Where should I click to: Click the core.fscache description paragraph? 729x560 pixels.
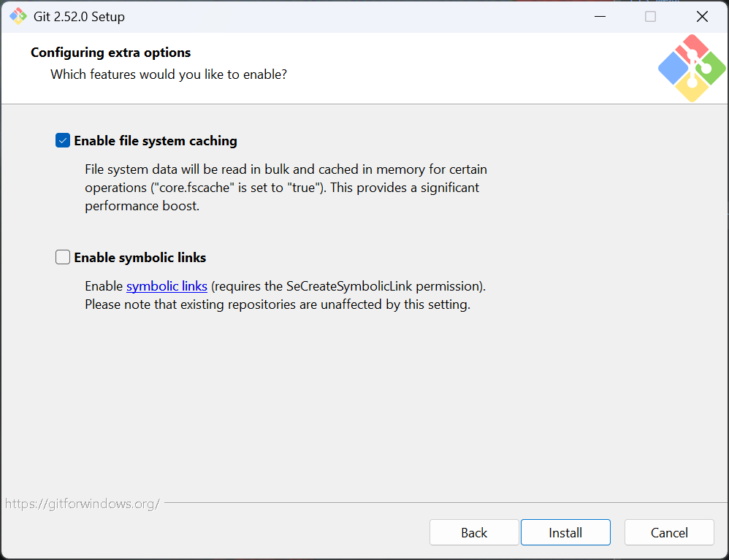286,188
